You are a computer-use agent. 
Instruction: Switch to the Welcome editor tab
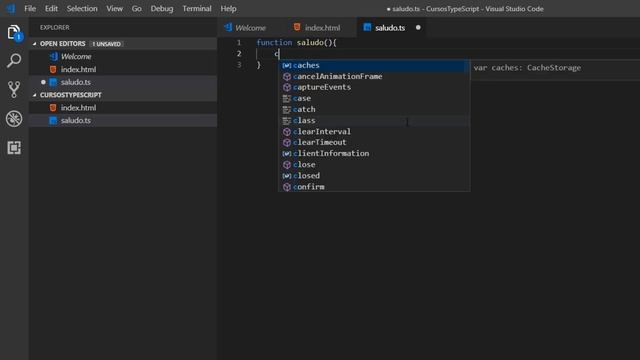pos(251,28)
